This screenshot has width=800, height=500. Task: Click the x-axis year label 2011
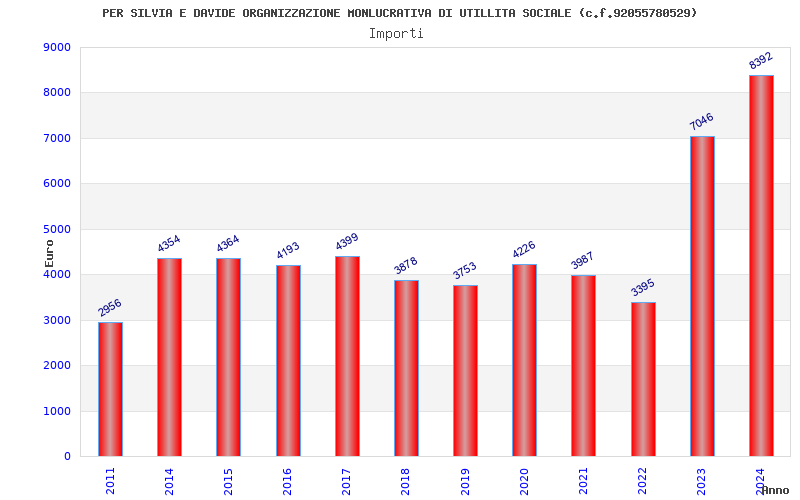[110, 481]
